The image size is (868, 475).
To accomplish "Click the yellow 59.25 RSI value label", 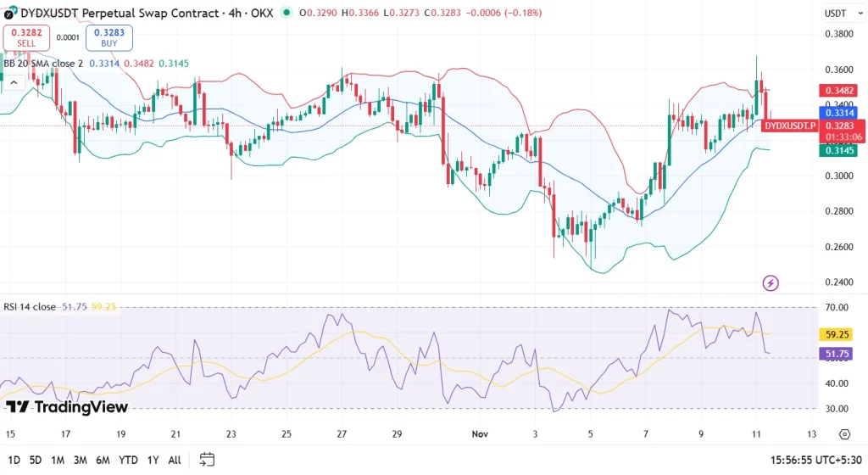I will click(x=837, y=334).
